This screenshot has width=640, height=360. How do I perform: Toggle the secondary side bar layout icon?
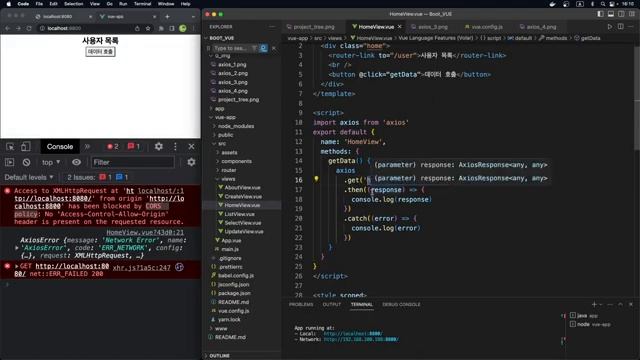tap(621, 14)
